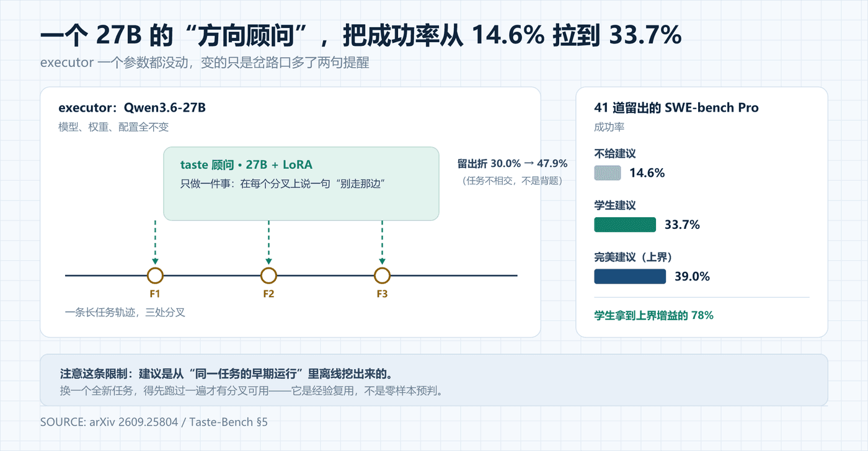Screen dimensions: 868x451
Task: Click the F2 fork circle on the timeline
Action: [268, 275]
